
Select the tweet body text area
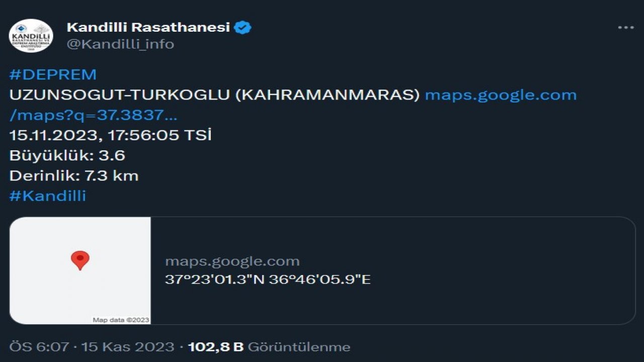tap(201, 136)
